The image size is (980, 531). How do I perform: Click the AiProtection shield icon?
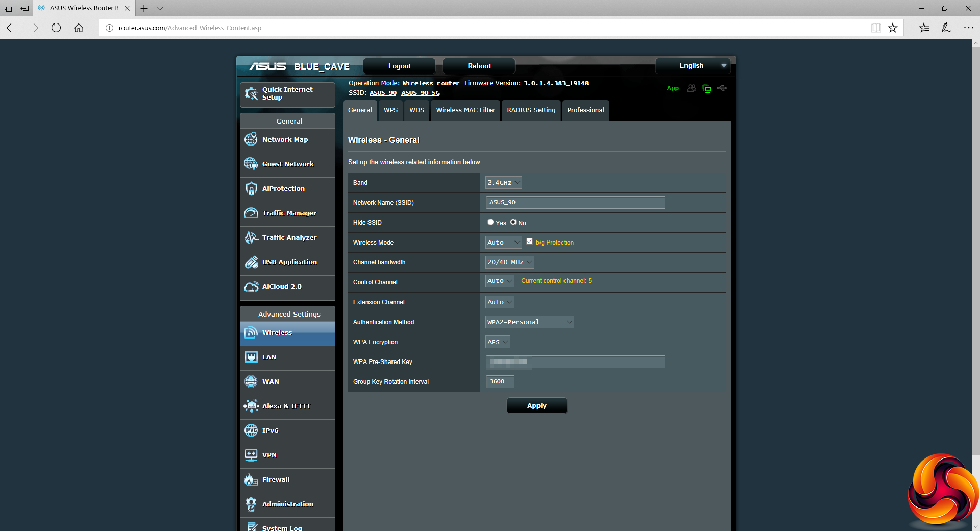251,188
